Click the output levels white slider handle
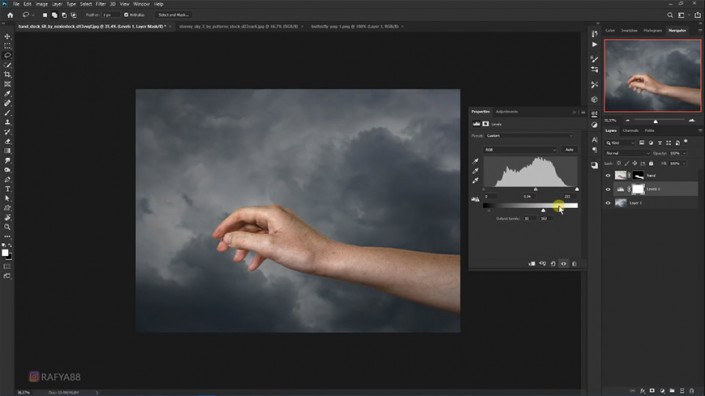 (x=544, y=210)
